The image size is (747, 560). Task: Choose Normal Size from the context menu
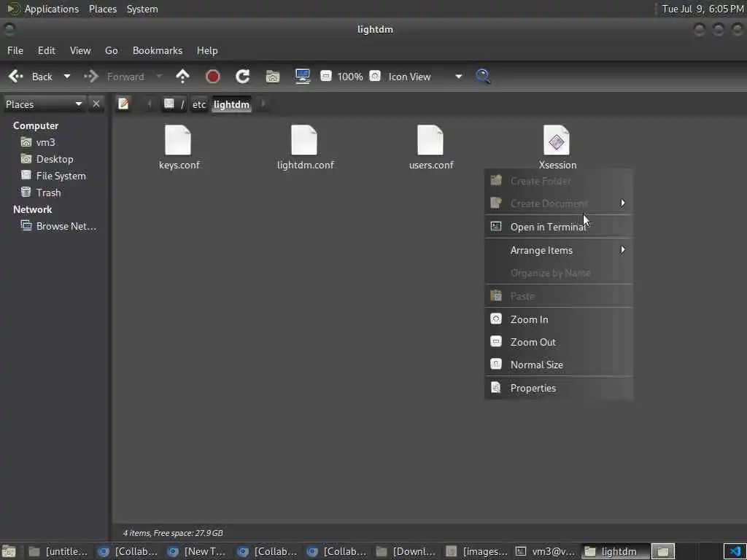point(559,365)
